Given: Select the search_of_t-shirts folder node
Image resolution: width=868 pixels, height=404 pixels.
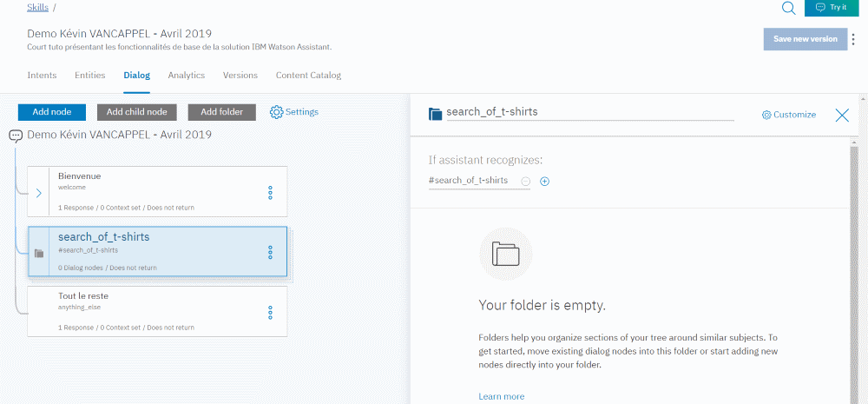Looking at the screenshot, I should (x=158, y=251).
